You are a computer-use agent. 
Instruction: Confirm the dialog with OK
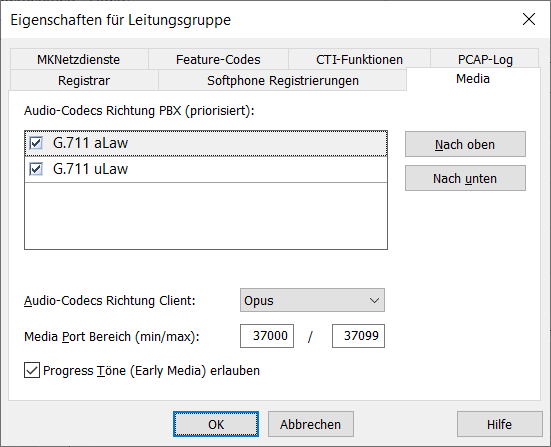coord(216,424)
